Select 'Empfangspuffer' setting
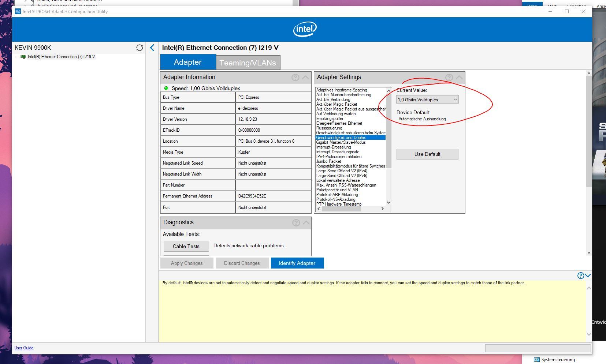606x364 pixels. coord(350,119)
